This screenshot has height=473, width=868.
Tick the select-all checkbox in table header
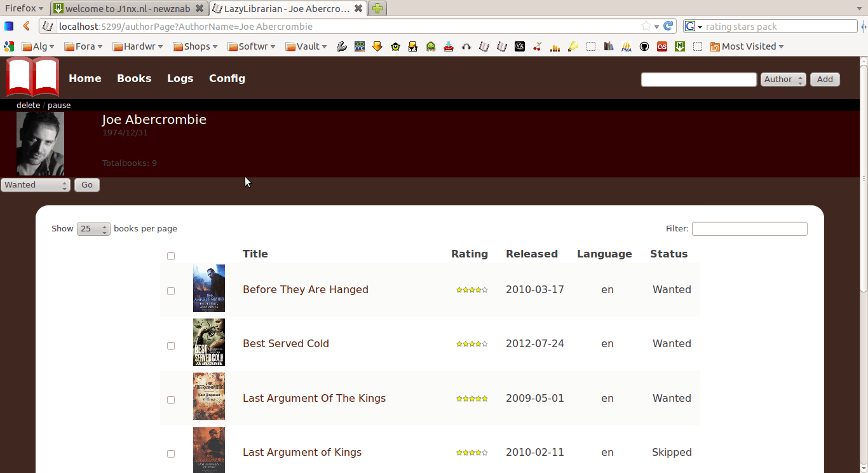coord(171,256)
